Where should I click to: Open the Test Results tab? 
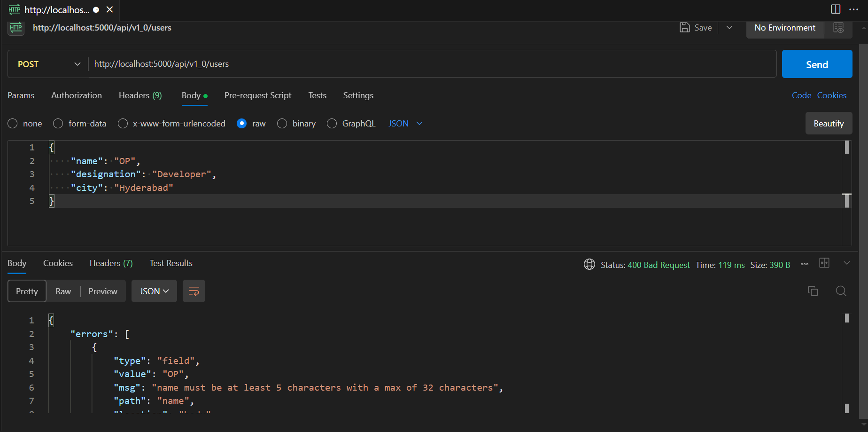[171, 263]
